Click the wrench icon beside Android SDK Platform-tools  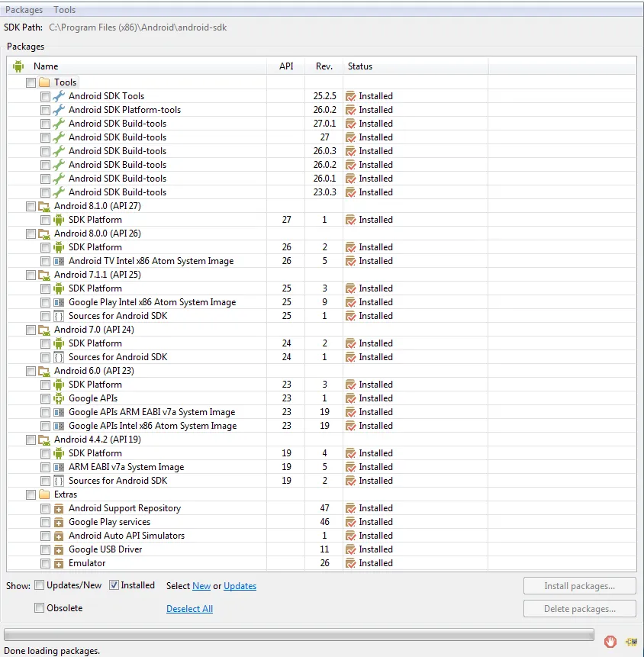(59, 110)
